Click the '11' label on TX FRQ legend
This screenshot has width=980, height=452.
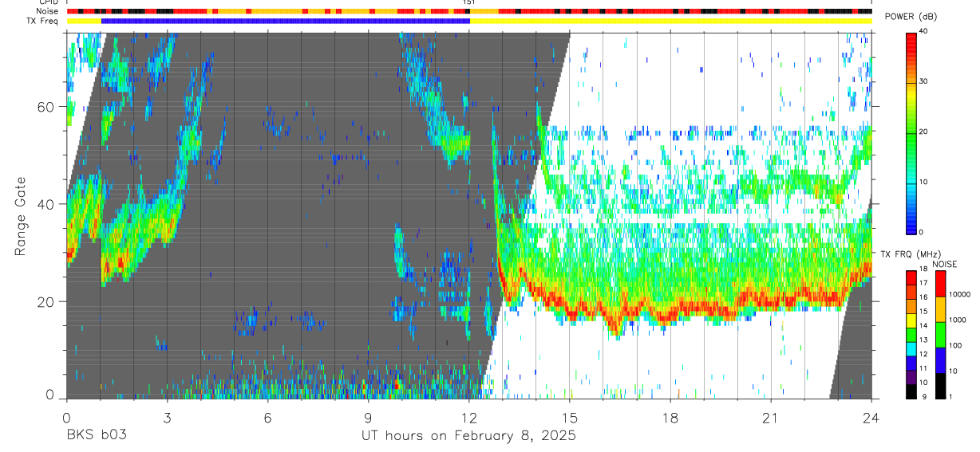[x=923, y=368]
